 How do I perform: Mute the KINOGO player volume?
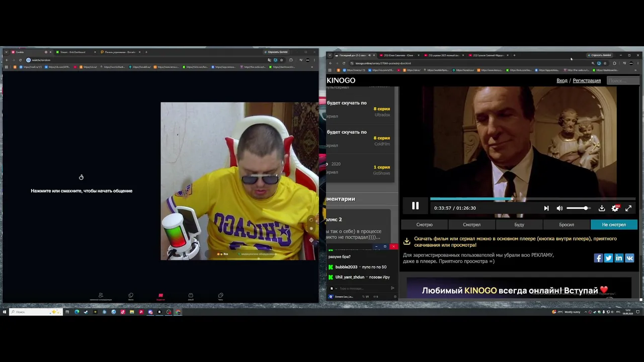(559, 208)
